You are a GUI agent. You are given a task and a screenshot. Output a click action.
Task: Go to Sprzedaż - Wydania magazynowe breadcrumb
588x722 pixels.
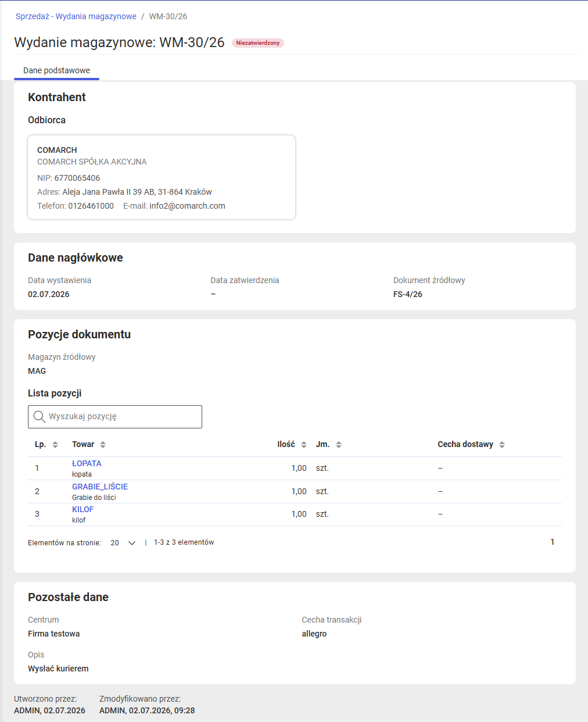(76, 16)
